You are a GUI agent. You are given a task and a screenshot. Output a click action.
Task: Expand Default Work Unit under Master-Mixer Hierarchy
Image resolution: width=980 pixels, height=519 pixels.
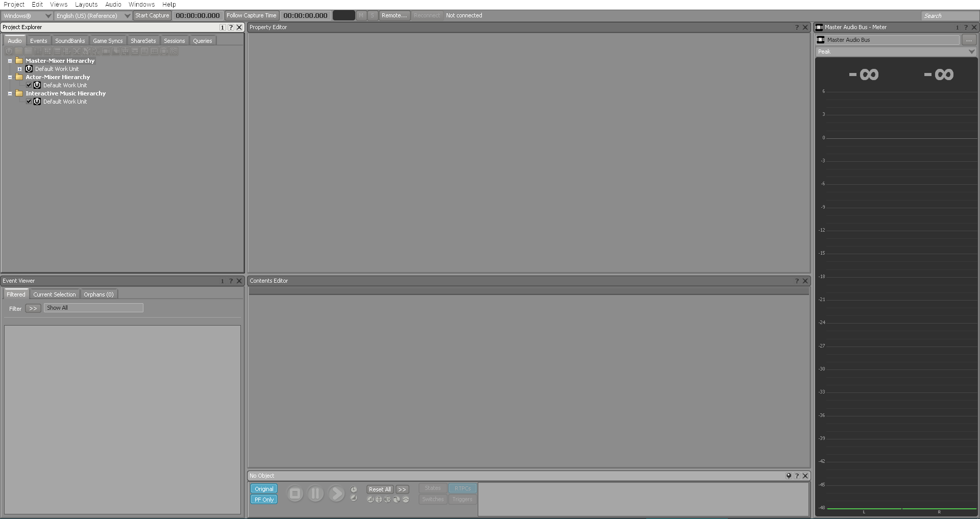(x=19, y=69)
